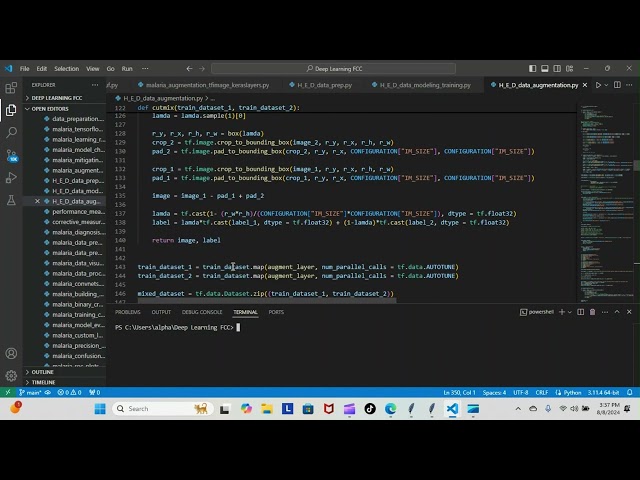Open the Extensions view in activity bar

coord(11,88)
